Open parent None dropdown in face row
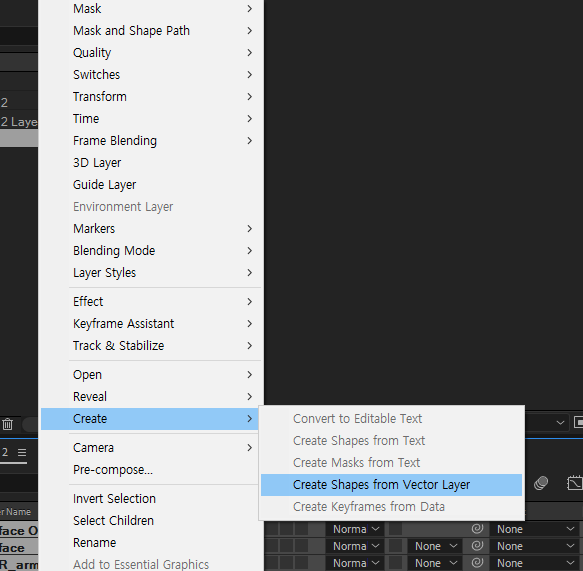This screenshot has height=571, width=583. tap(535, 546)
